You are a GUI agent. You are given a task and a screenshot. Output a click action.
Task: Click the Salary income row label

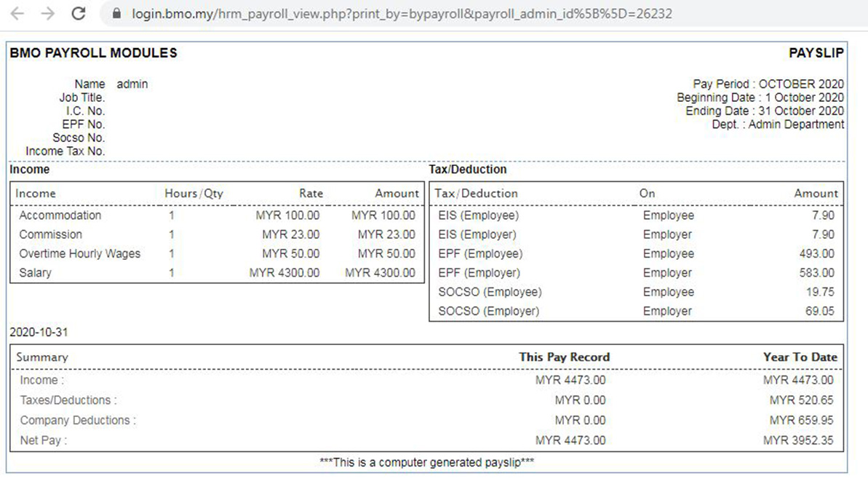click(x=35, y=273)
